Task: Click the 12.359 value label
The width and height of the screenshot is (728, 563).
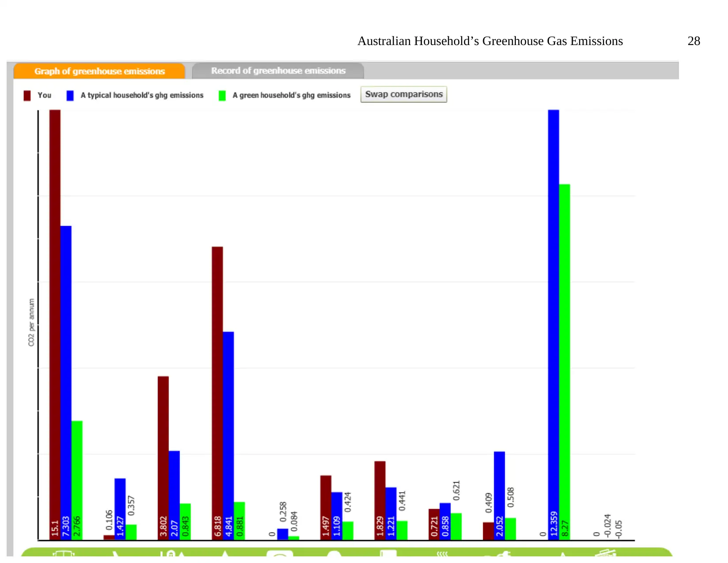Action: coord(554,524)
